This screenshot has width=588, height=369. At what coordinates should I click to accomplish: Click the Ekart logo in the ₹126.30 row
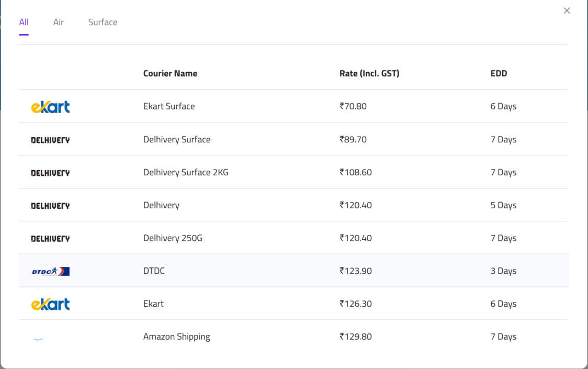tap(50, 304)
